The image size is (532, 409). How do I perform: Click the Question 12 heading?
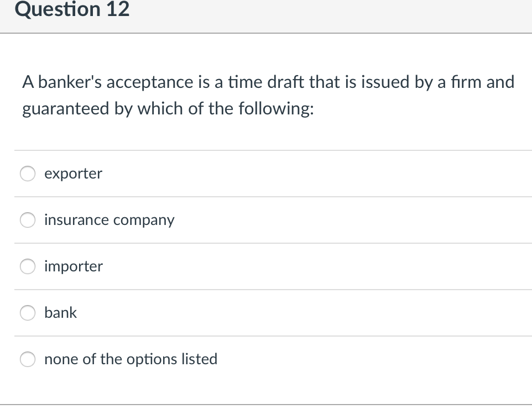click(x=72, y=9)
